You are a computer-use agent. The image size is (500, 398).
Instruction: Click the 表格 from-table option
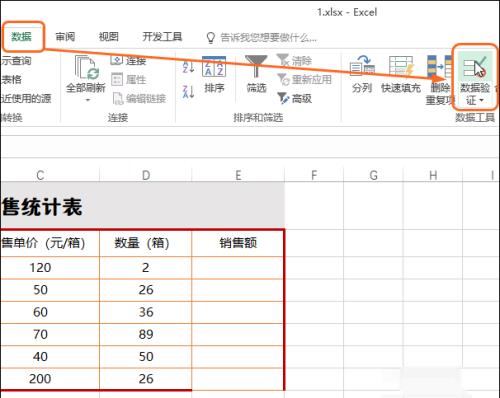pos(11,79)
